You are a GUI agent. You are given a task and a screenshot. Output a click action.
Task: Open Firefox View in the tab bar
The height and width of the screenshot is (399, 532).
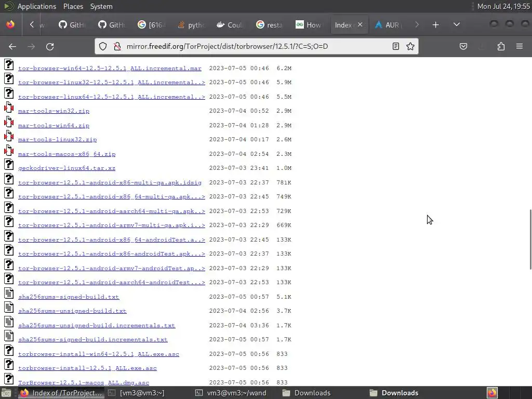pyautogui.click(x=10, y=24)
